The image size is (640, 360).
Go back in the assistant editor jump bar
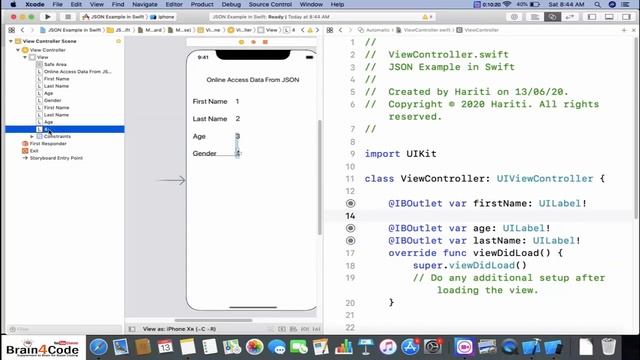tap(340, 30)
